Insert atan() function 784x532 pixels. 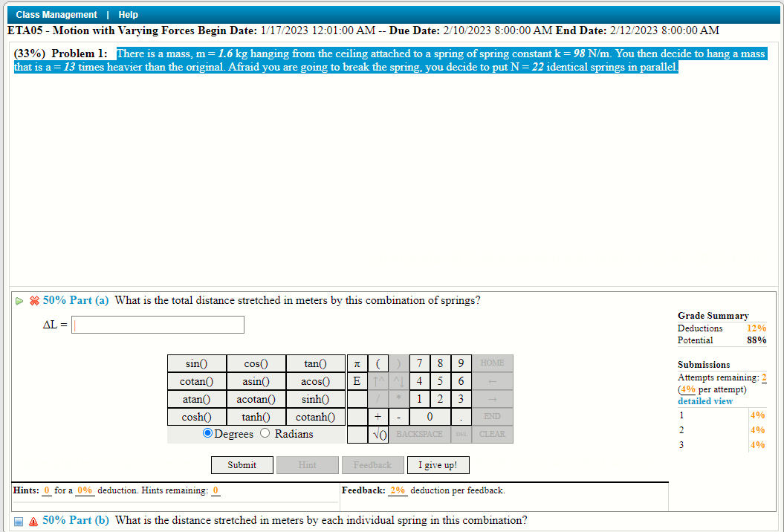point(196,399)
